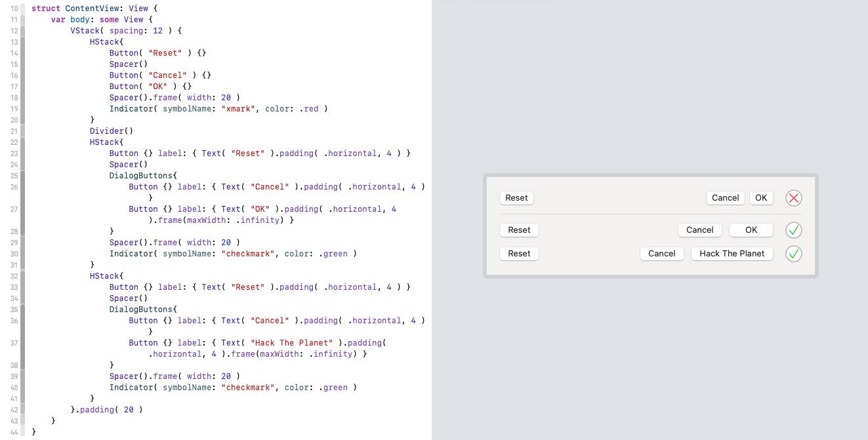868x440 pixels.
Task: Click the }.padding( 20 ) code line
Action: 106,410
